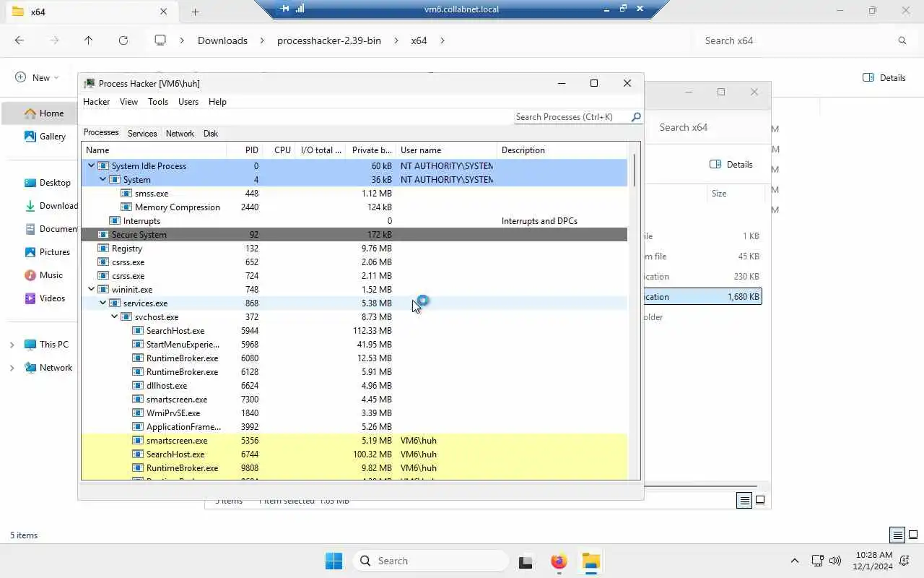
Task: Open the Hacker menu
Action: [x=96, y=102]
